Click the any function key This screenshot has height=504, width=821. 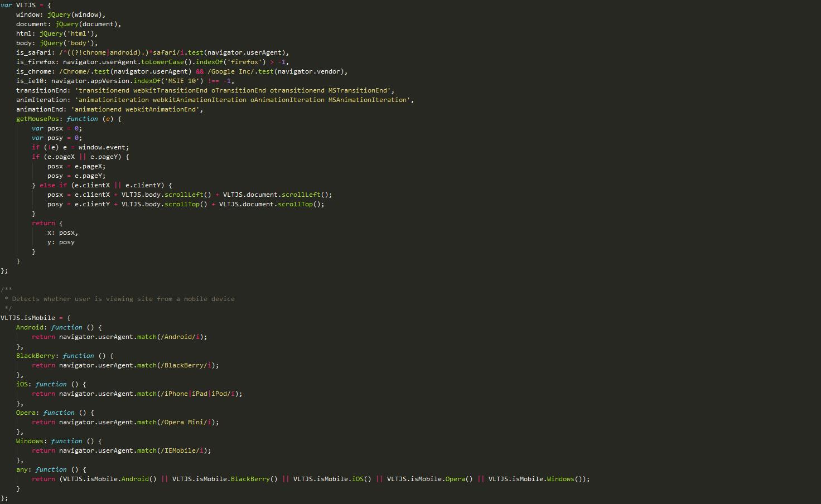[23, 469]
